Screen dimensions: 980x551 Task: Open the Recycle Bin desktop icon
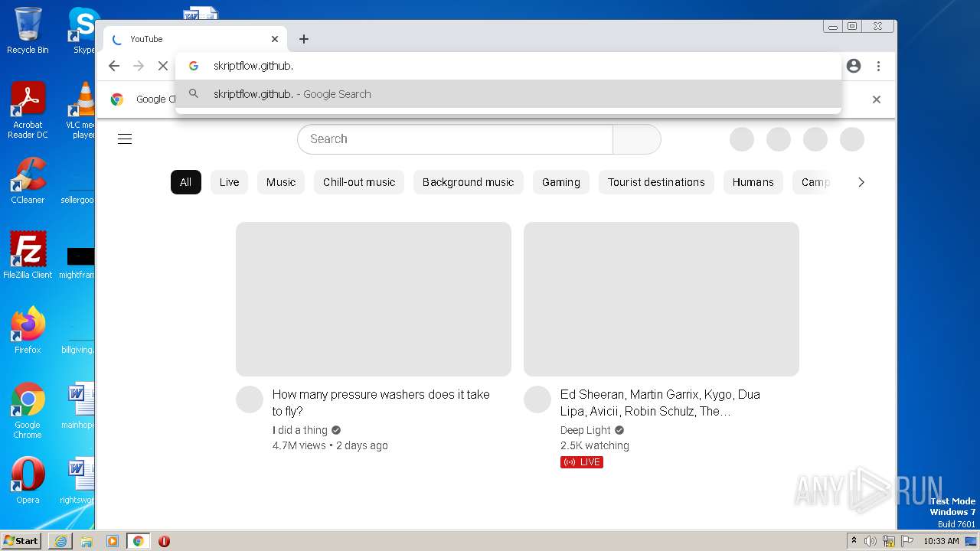28,31
